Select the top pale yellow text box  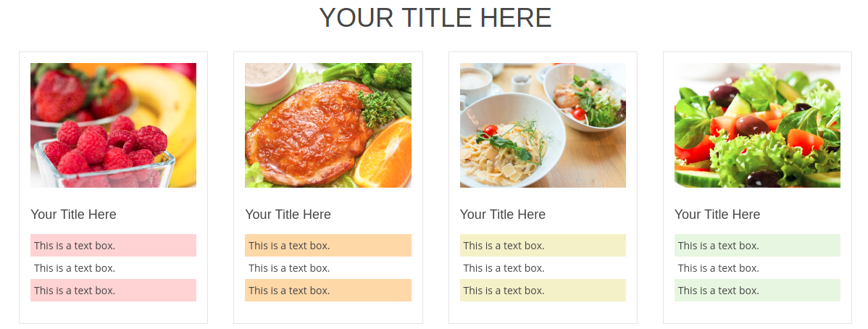point(543,246)
